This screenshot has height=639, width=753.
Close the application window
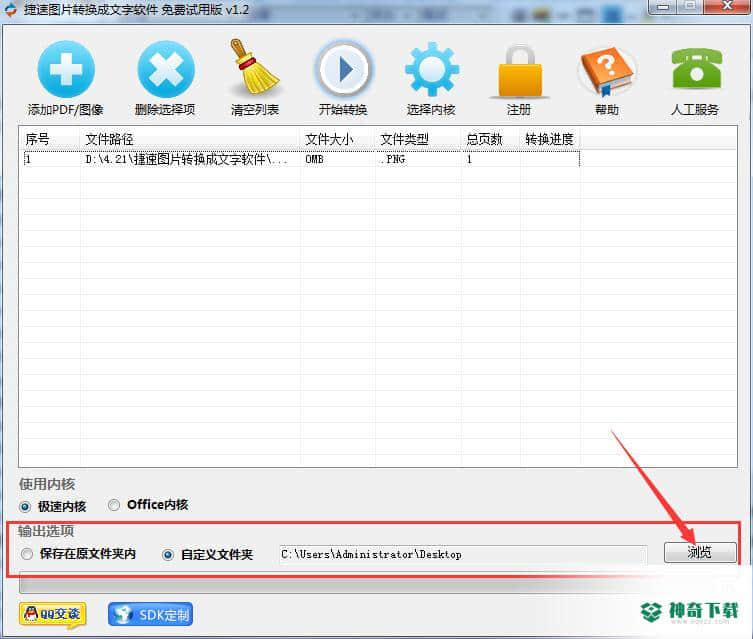[x=727, y=6]
